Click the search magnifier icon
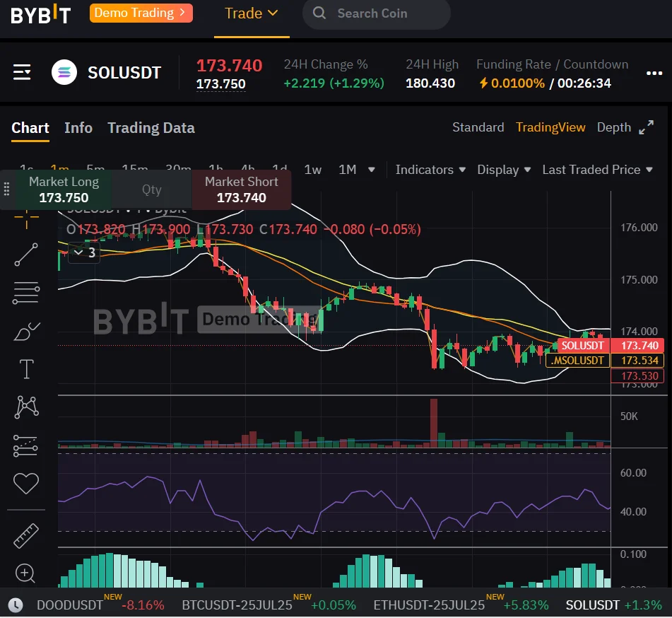The width and height of the screenshot is (672, 618). click(319, 13)
